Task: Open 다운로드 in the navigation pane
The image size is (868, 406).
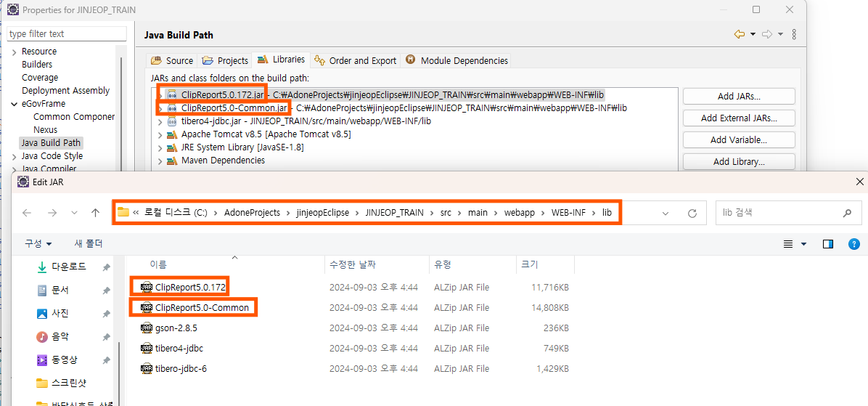Action: [69, 267]
